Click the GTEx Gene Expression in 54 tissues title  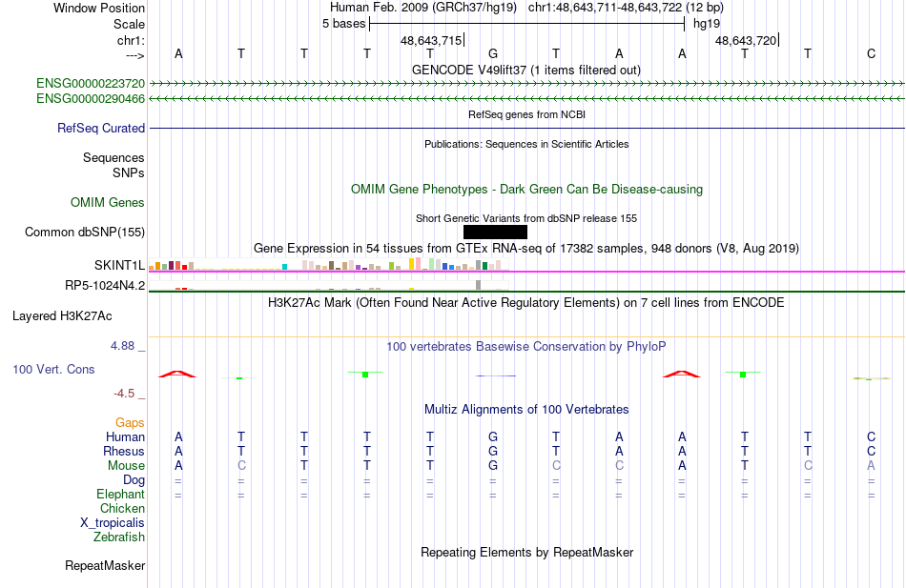point(526,249)
